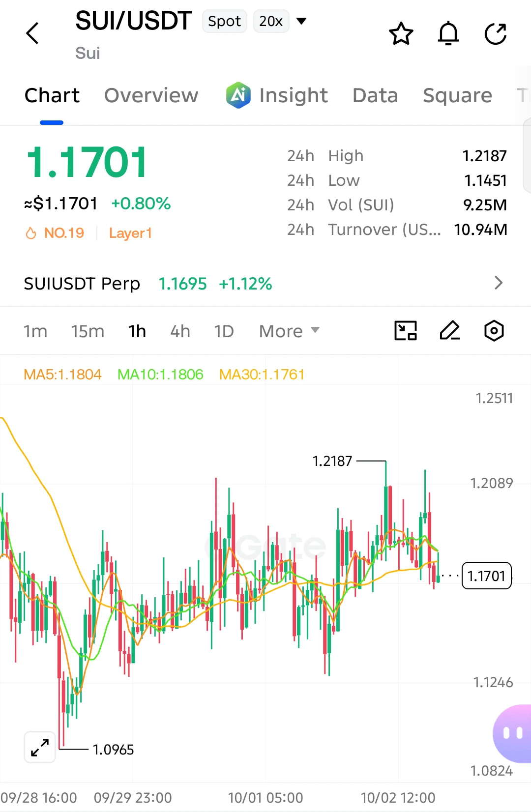
Task: Tap the MA5:1.1804 indicator label
Action: (62, 375)
